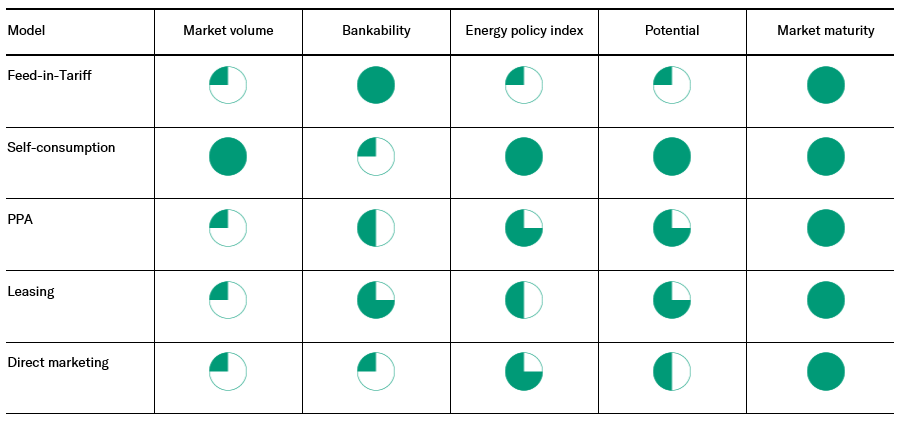Click Feed-in-Tariff Potential quarter pie icon

pos(672,85)
